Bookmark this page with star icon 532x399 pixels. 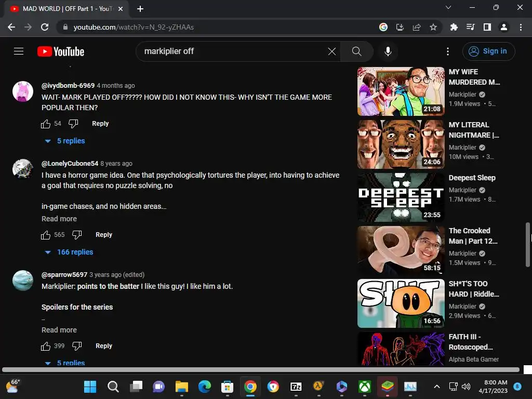(x=433, y=27)
